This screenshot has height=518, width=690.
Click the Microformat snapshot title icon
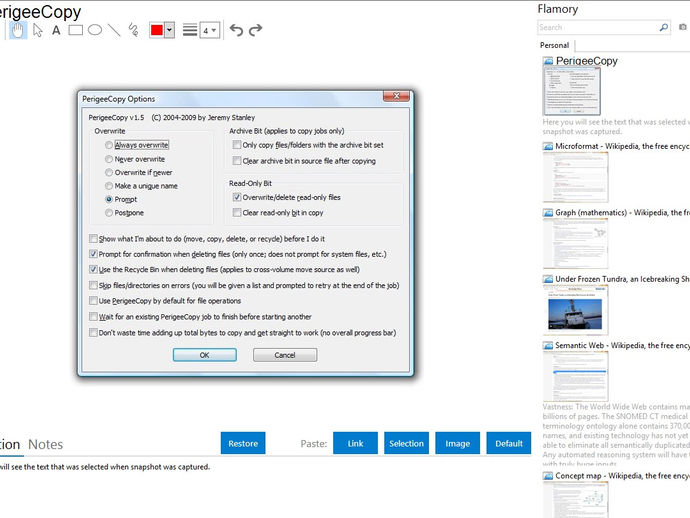[x=548, y=146]
